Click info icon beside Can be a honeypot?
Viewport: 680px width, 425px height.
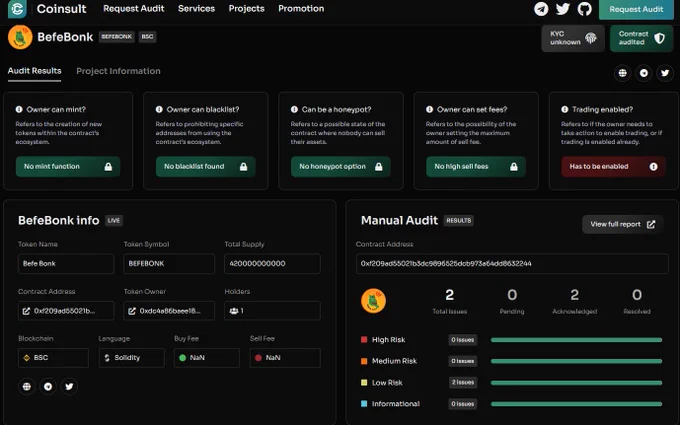tap(294, 109)
